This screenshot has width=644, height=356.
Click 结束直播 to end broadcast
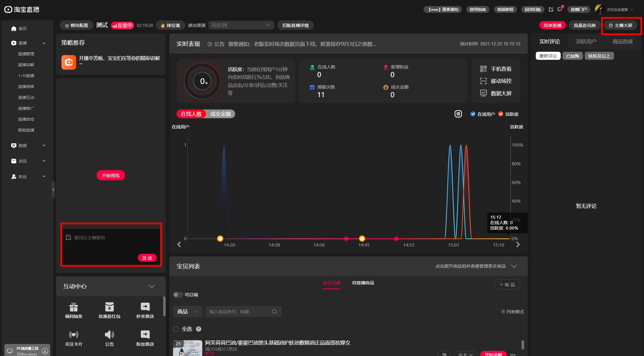552,25
